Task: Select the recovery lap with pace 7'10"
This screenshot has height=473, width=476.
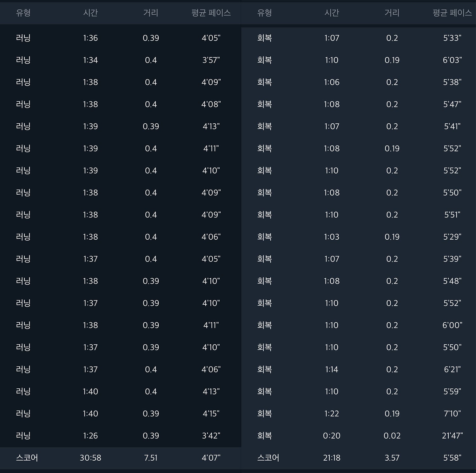Action: (x=359, y=413)
